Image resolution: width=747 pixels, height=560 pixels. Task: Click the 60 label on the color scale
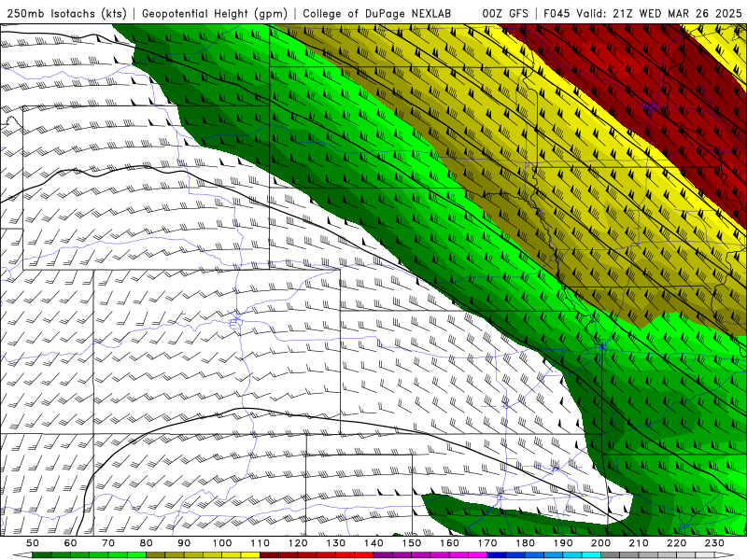tap(71, 543)
